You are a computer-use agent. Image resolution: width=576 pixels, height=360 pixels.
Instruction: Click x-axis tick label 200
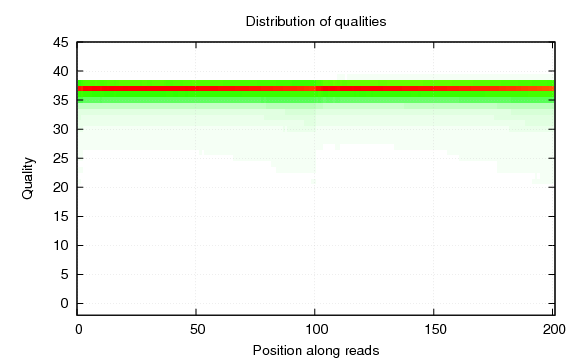coord(554,330)
